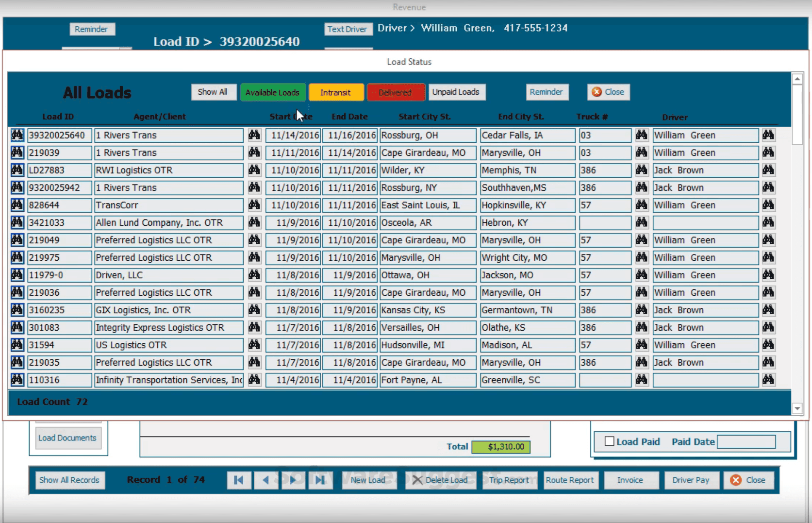
Task: Switch to the Unpaid Loads view
Action: (x=457, y=92)
